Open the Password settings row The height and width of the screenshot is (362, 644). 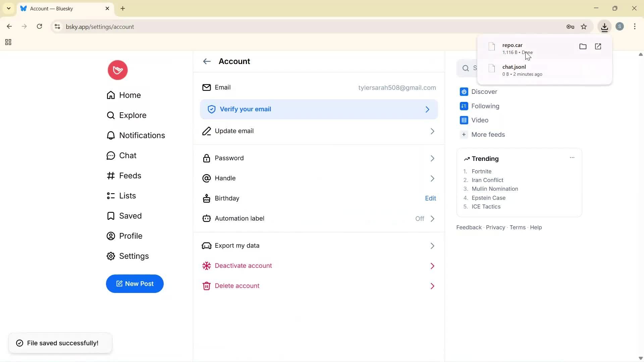tap(319, 158)
